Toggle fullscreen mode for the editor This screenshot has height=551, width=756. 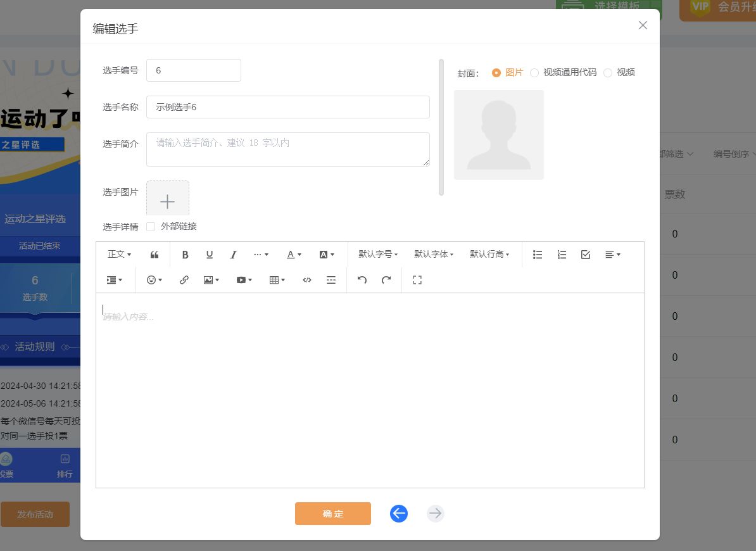[417, 280]
